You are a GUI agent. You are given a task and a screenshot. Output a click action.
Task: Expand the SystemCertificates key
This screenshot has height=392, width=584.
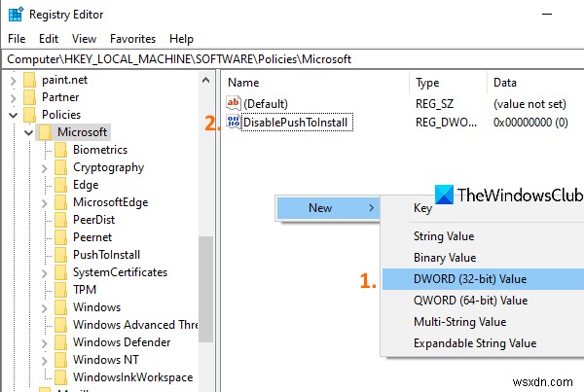(x=45, y=273)
